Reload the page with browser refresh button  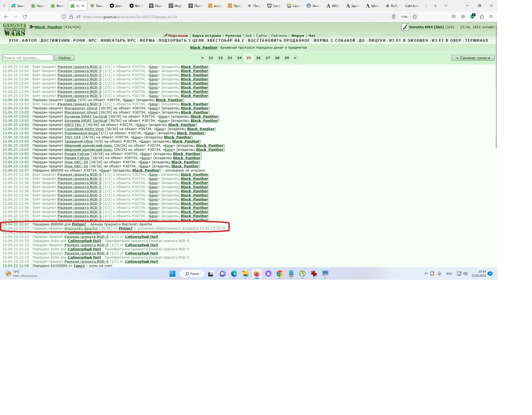[25, 17]
